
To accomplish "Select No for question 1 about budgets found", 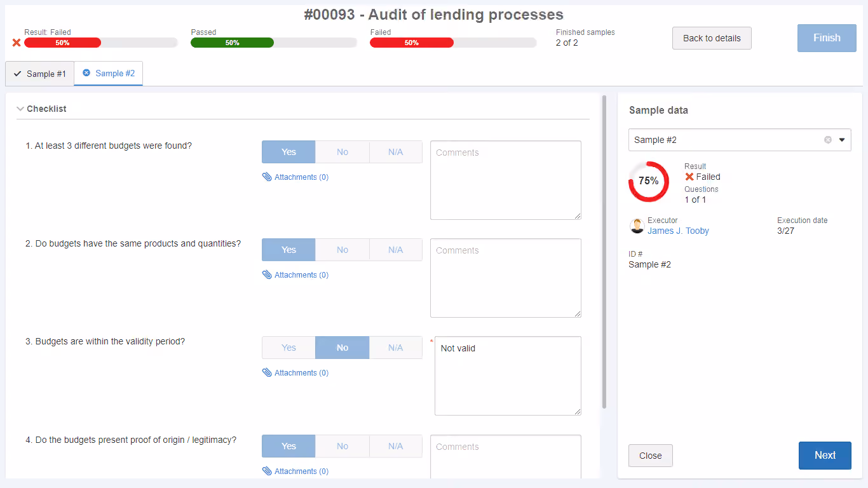I will (342, 152).
